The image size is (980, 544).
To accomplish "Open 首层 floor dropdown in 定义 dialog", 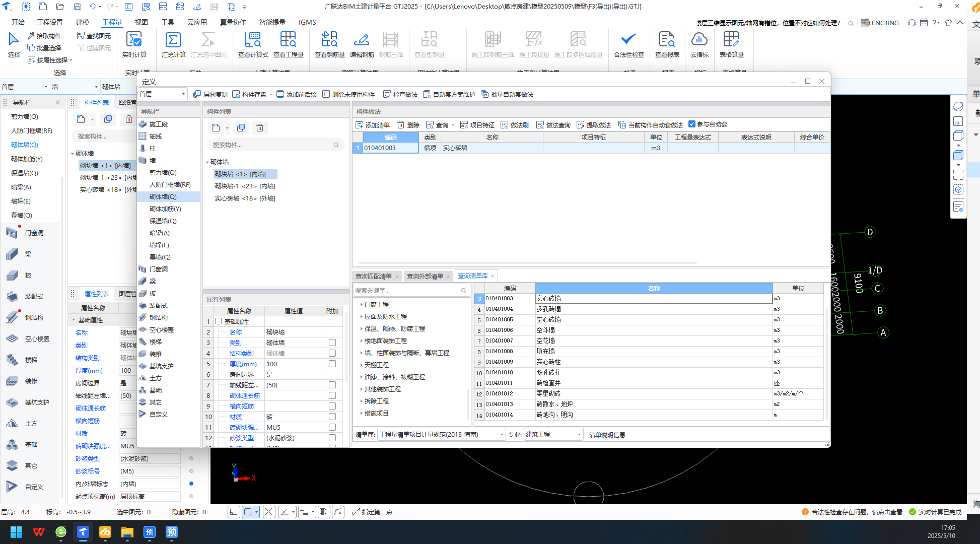I will point(163,94).
